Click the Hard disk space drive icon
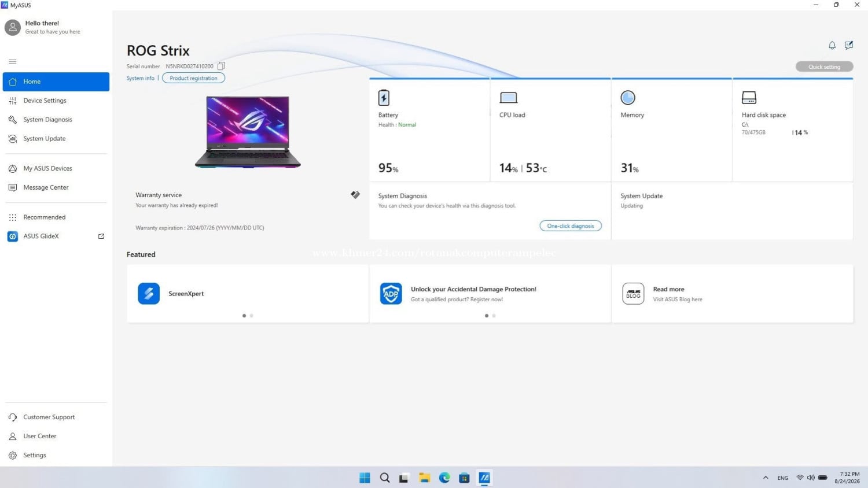 point(749,98)
